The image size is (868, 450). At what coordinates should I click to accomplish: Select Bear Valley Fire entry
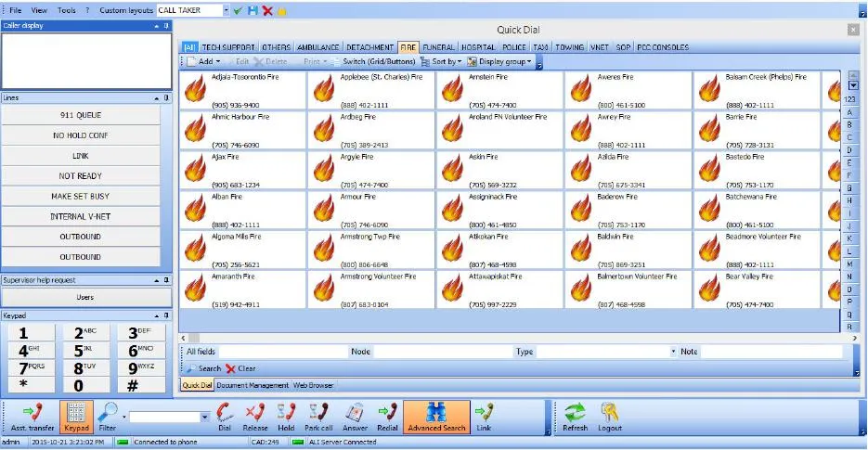tap(757, 290)
